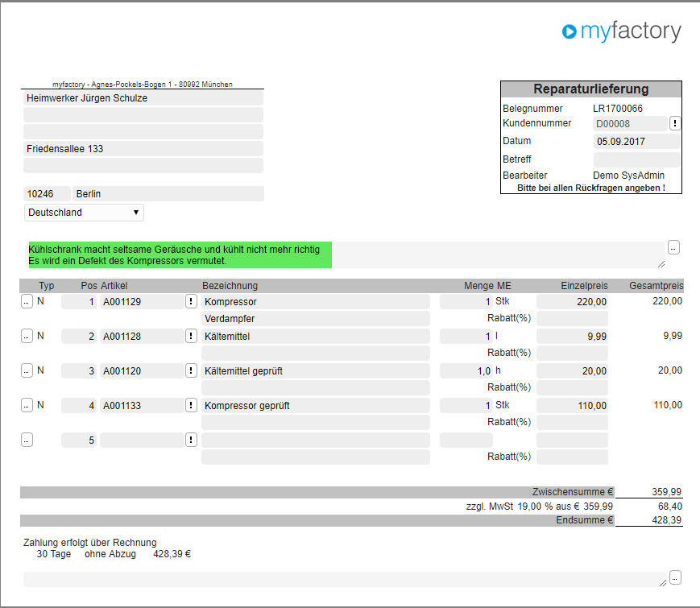This screenshot has height=608, width=700.
Task: Click the city field Berlin
Action: [x=168, y=194]
